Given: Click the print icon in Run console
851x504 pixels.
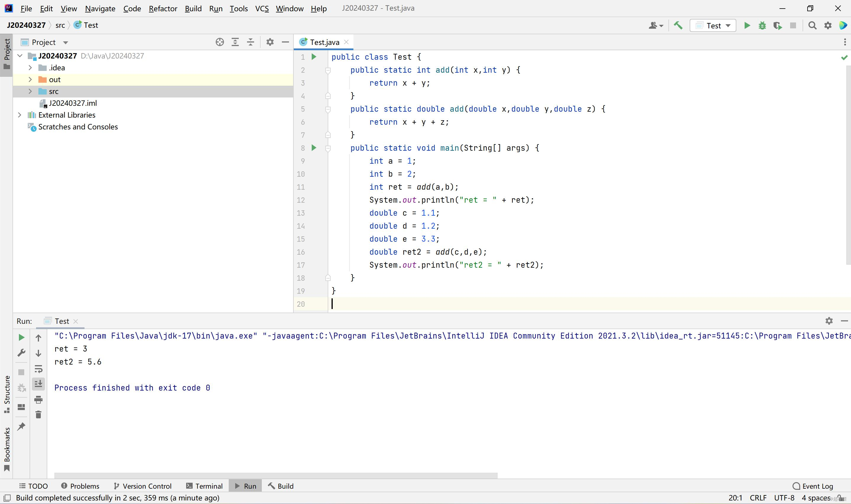Looking at the screenshot, I should pos(38,400).
